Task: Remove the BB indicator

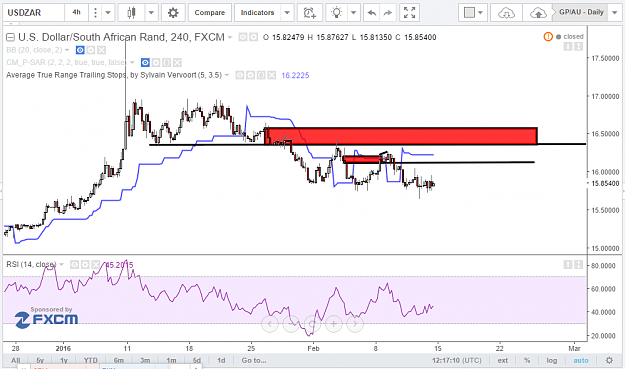Action: pyautogui.click(x=102, y=50)
